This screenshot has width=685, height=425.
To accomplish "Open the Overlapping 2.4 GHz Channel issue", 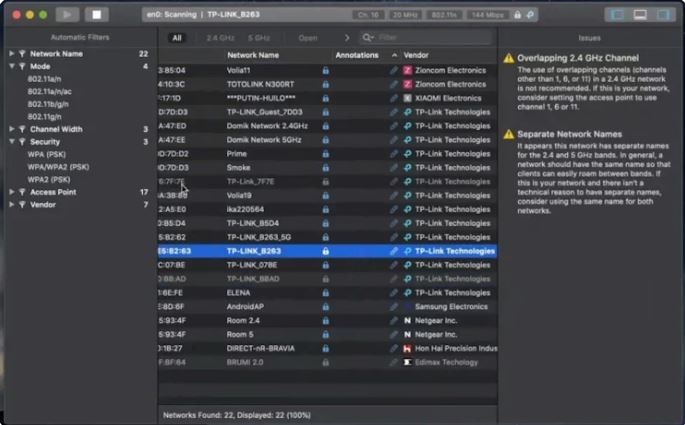I will coord(578,58).
